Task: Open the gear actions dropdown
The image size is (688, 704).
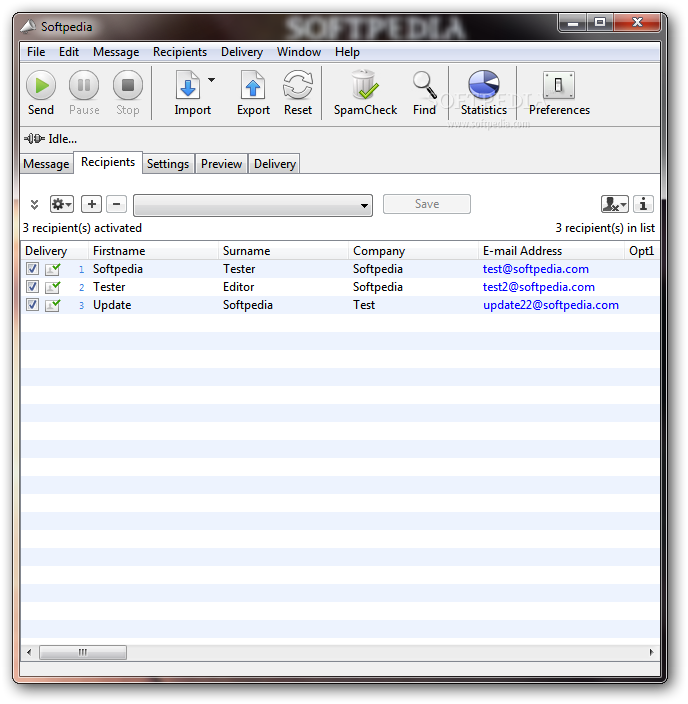Action: tap(62, 204)
